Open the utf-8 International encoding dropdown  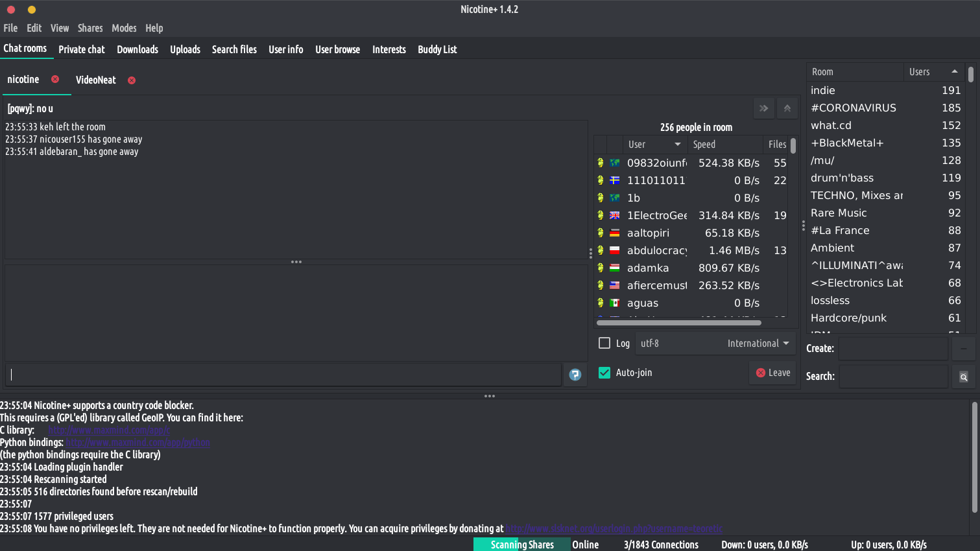(x=715, y=344)
